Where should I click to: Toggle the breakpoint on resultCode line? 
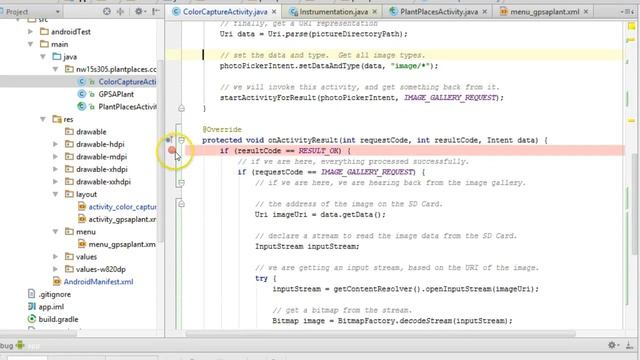(x=172, y=151)
